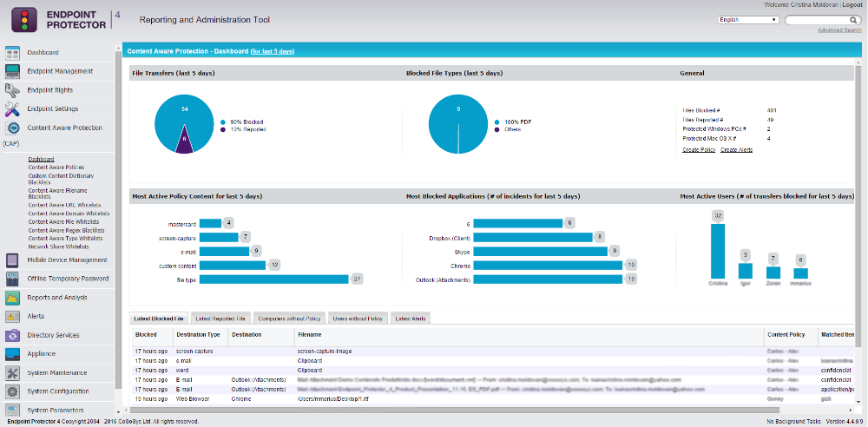Click the sidebar vertical scrollbar
This screenshot has height=427, width=868.
pyautogui.click(x=118, y=219)
